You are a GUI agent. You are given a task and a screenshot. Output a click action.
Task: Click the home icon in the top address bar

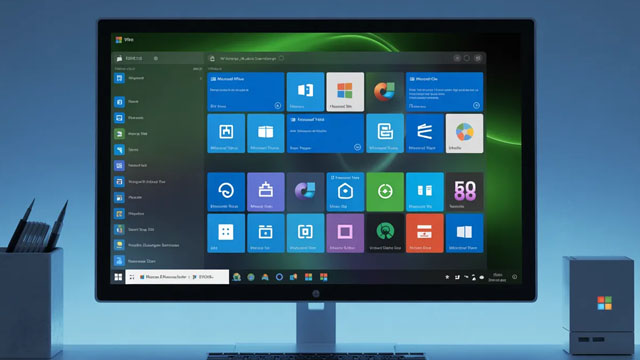click(x=212, y=58)
